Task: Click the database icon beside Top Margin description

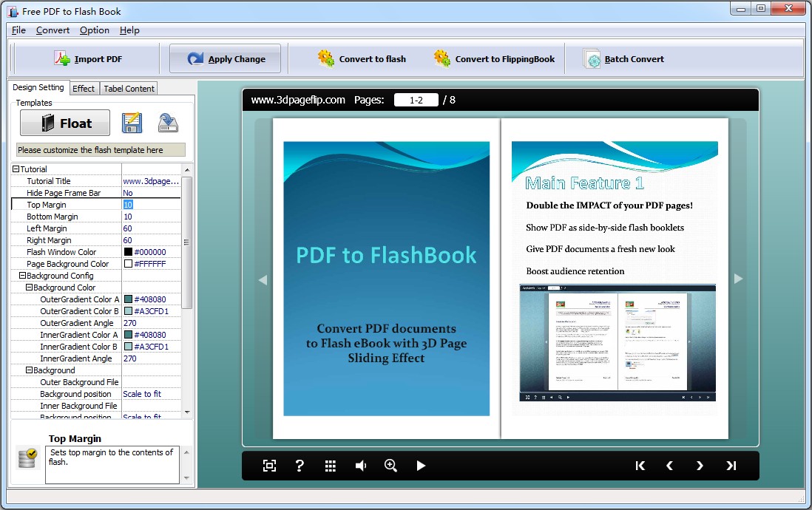Action: (27, 458)
